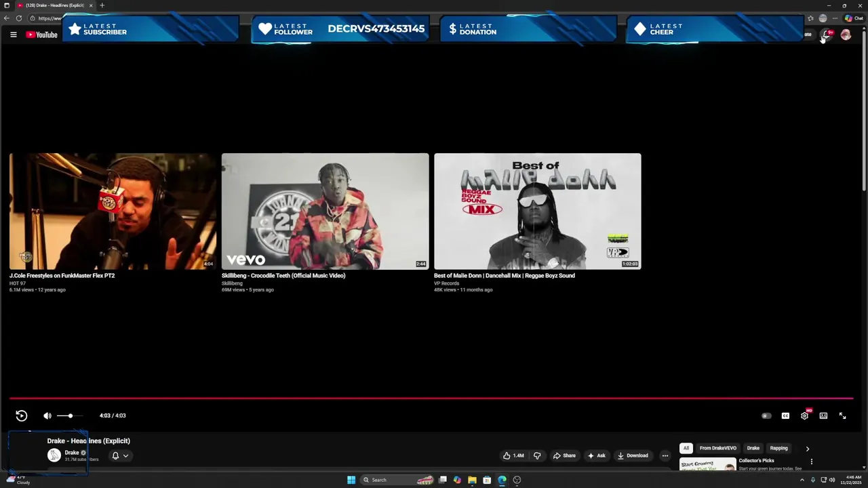Open the Copilot Chat button

(854, 18)
